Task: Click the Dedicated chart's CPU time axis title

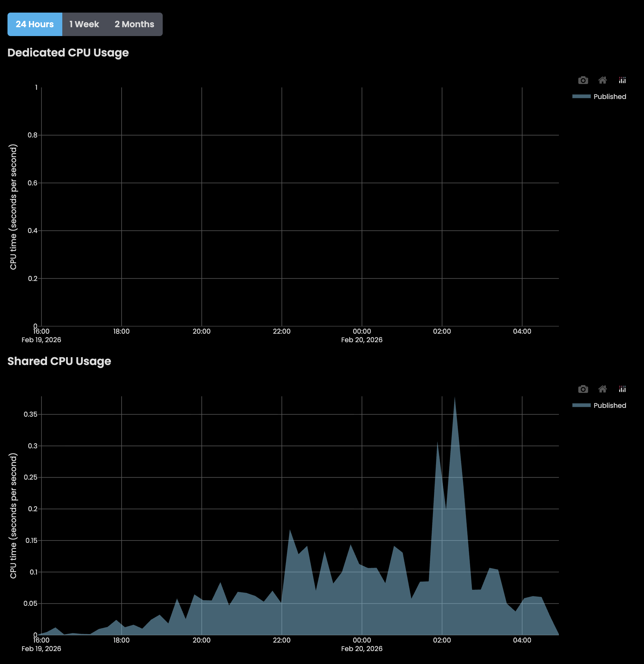Action: 13,207
